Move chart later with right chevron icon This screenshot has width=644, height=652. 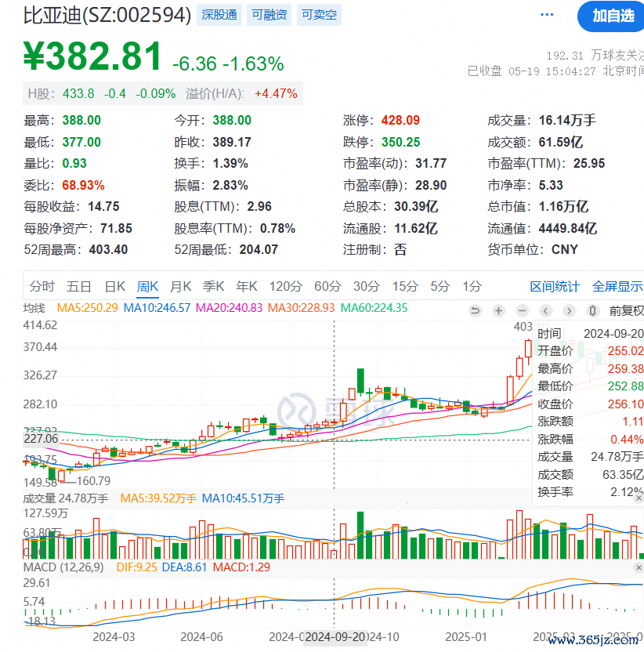[569, 310]
